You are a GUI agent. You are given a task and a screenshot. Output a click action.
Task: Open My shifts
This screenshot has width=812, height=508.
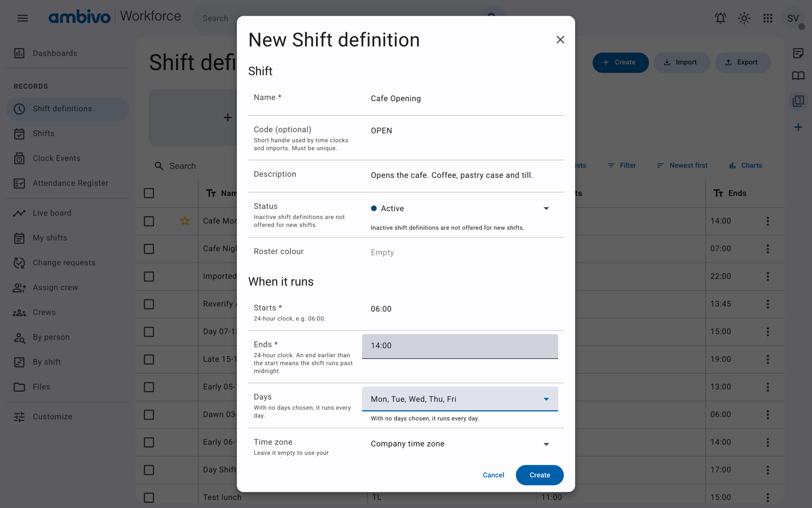68,238
